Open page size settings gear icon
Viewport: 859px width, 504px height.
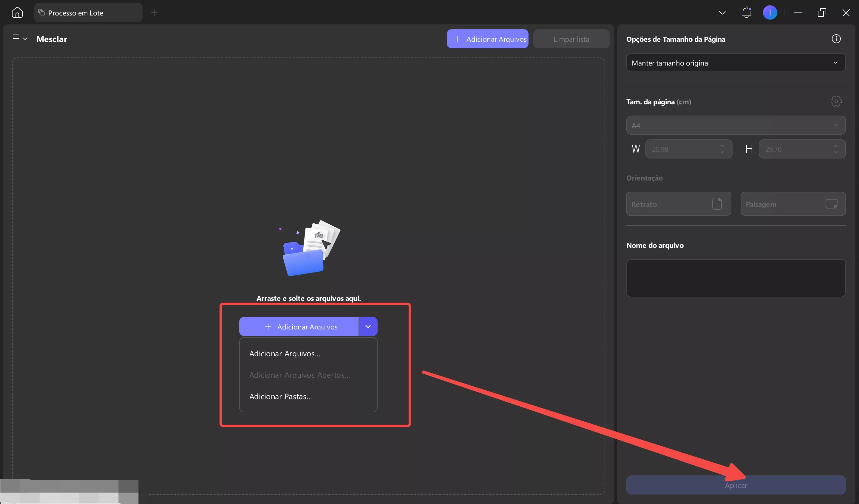click(x=836, y=101)
